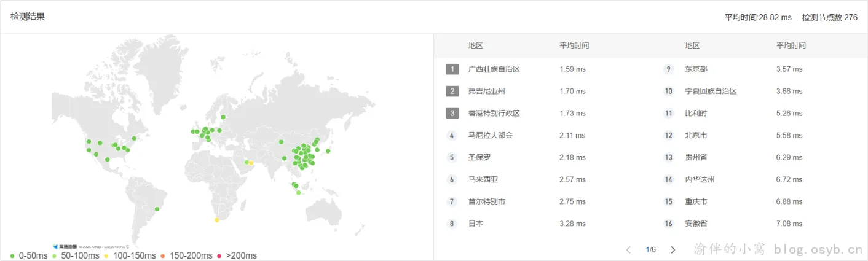This screenshot has width=868, height=261.
Task: Click the left 地区 column header
Action: click(476, 45)
